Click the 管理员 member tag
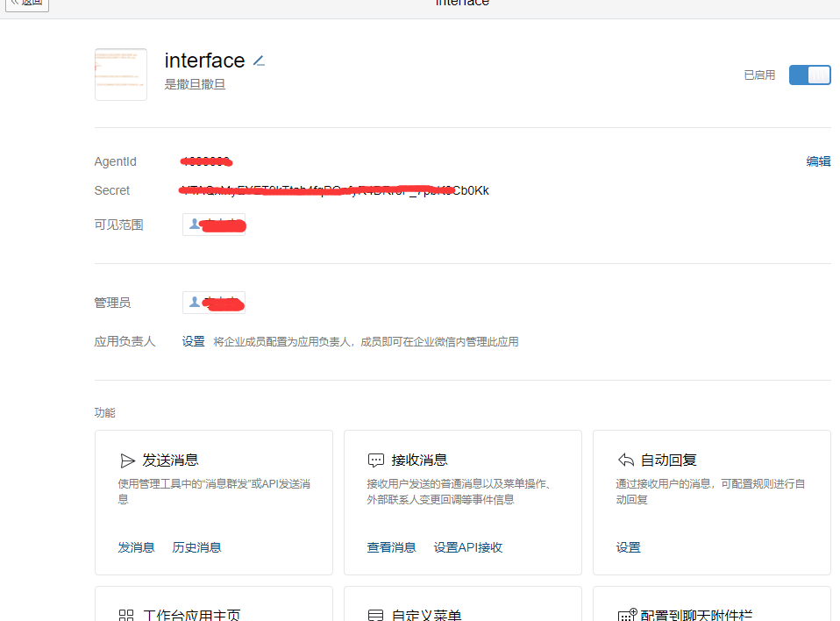840x621 pixels. tap(214, 303)
